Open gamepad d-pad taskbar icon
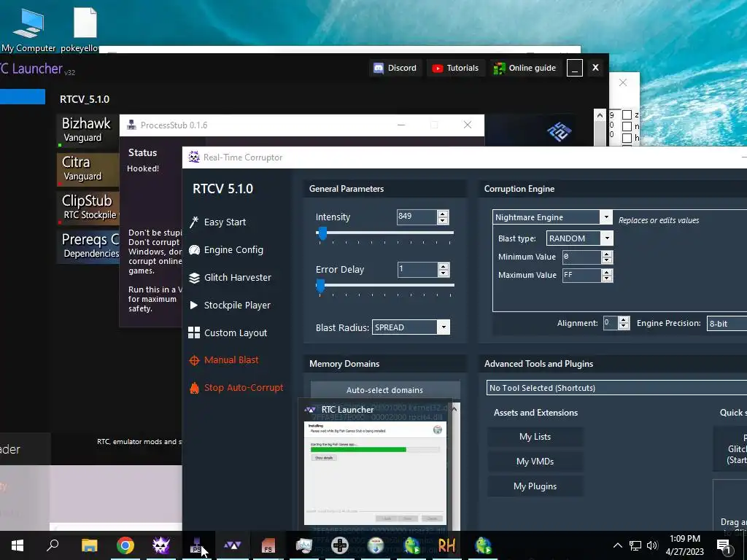 click(x=340, y=545)
